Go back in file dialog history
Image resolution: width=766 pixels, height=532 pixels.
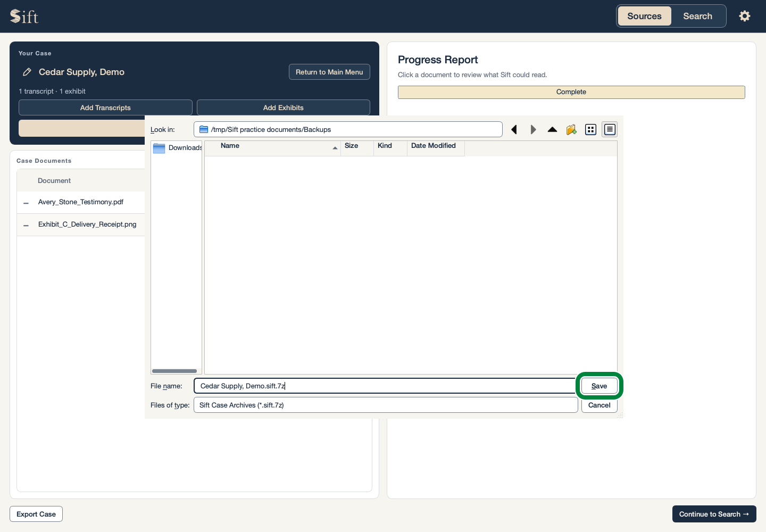coord(514,130)
